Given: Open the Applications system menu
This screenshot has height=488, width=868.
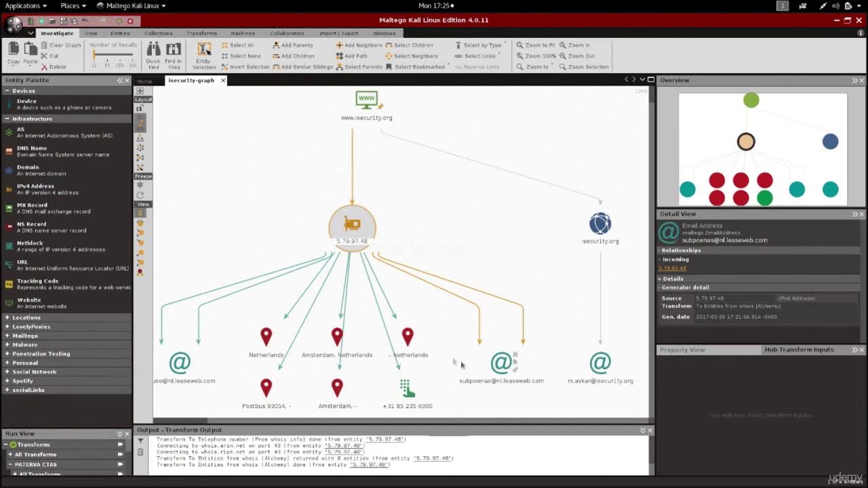Looking at the screenshot, I should point(26,5).
